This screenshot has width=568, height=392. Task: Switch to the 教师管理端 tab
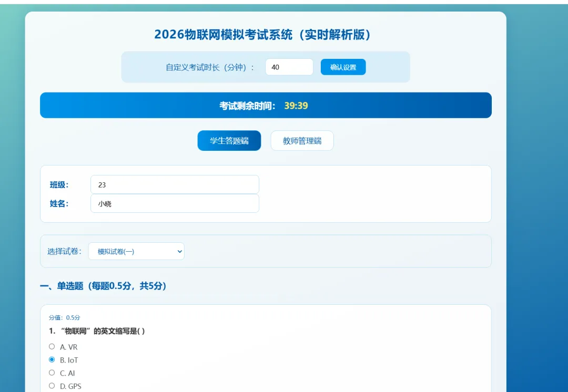coord(302,140)
